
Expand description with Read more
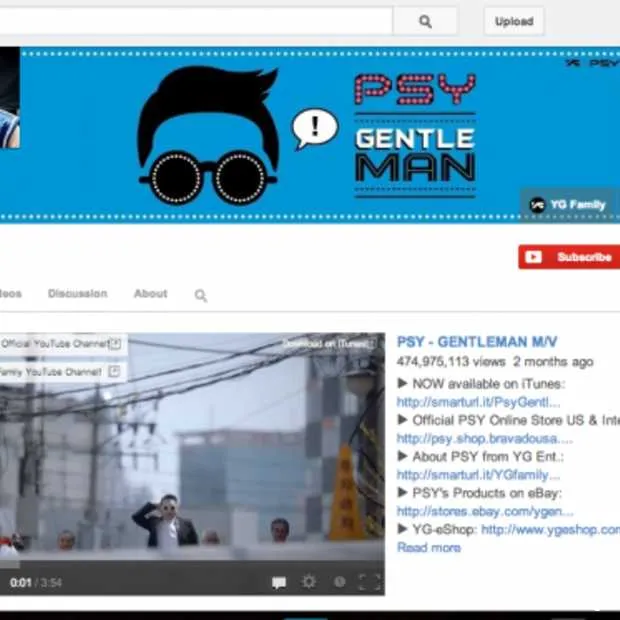pos(429,548)
